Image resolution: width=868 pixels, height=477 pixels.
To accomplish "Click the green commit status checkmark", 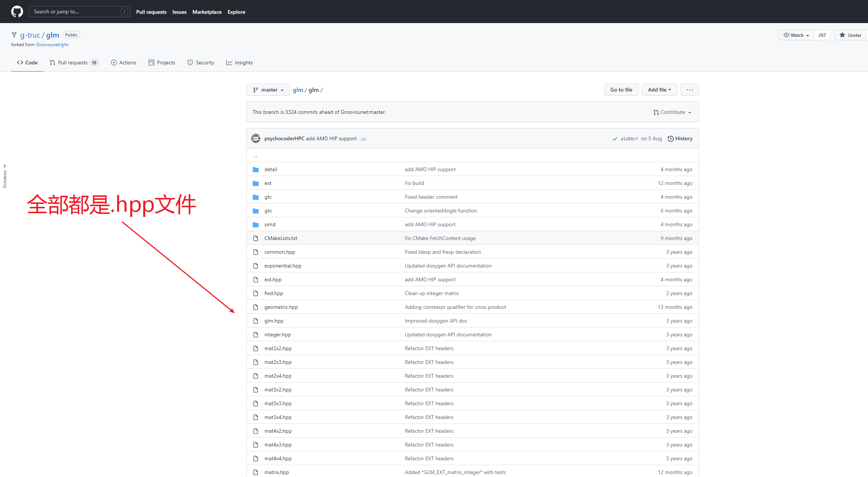I will pyautogui.click(x=615, y=139).
